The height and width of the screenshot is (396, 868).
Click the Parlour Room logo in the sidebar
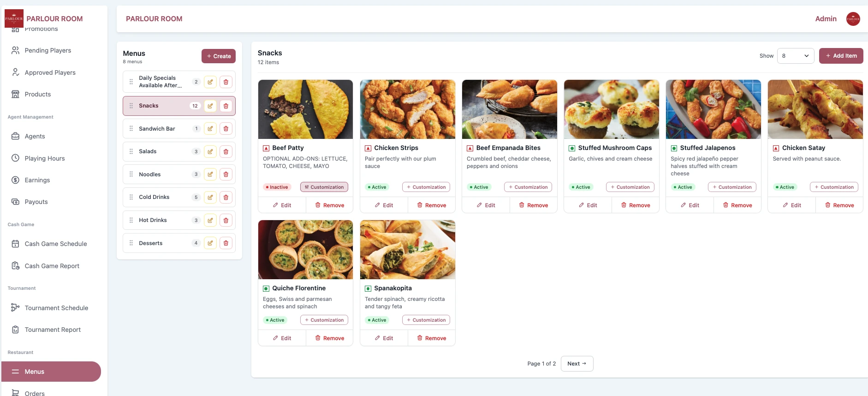point(14,18)
